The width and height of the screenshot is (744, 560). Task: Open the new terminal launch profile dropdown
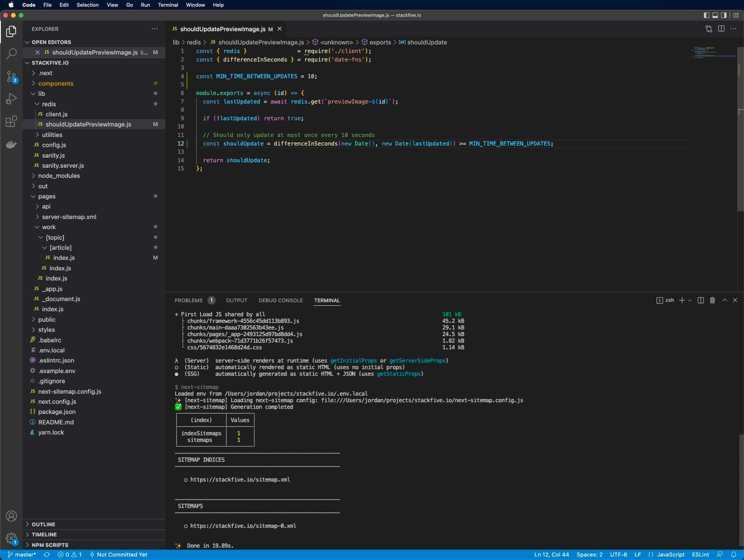click(x=690, y=300)
